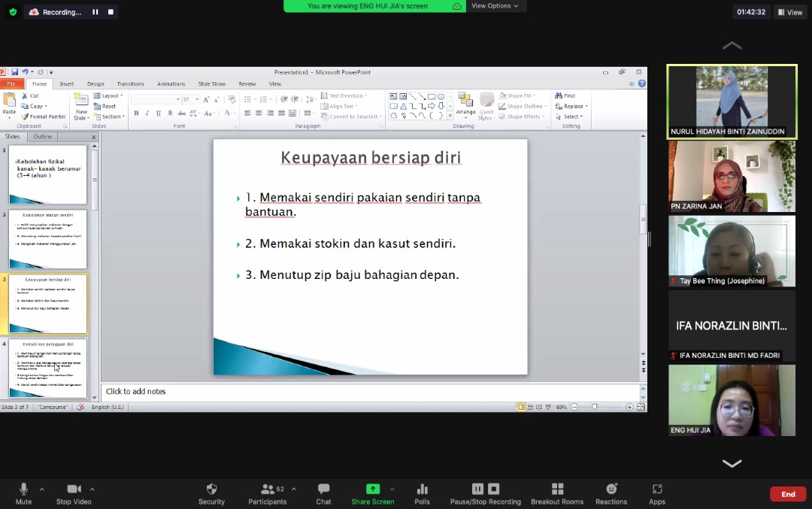Select slide 2 thumbnail Kebolehan makan sendiri
Viewport: 812px width, 509px height.
click(47, 239)
